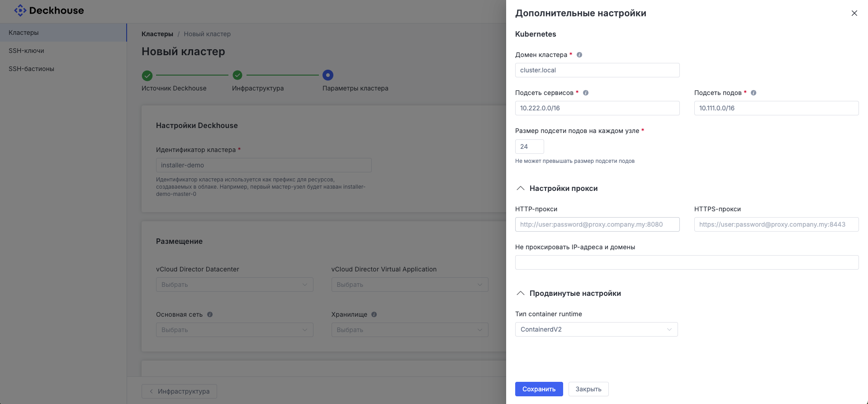Focus the Подсеть подов field
This screenshot has width=868, height=404.
[x=776, y=108]
